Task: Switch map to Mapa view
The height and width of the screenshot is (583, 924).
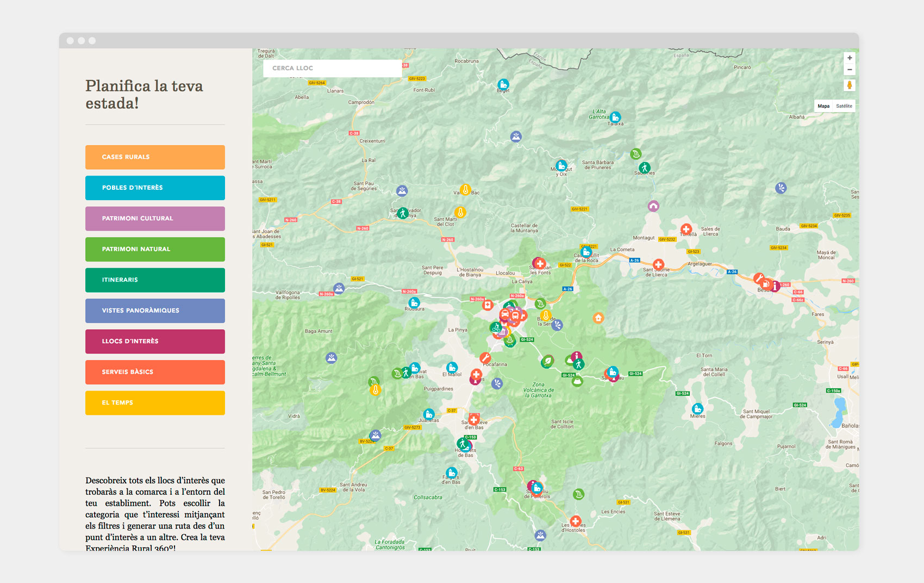Action: pos(823,106)
